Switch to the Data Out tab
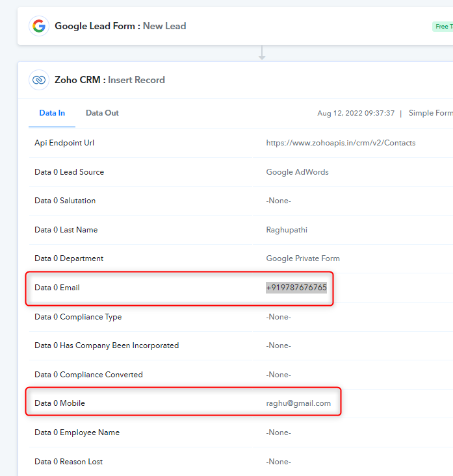The width and height of the screenshot is (453, 476). [102, 113]
